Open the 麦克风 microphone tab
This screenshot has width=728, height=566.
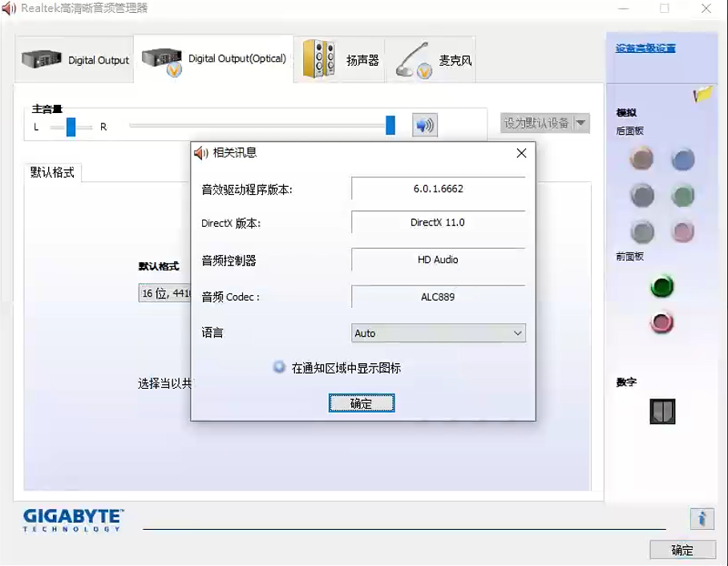(x=430, y=59)
